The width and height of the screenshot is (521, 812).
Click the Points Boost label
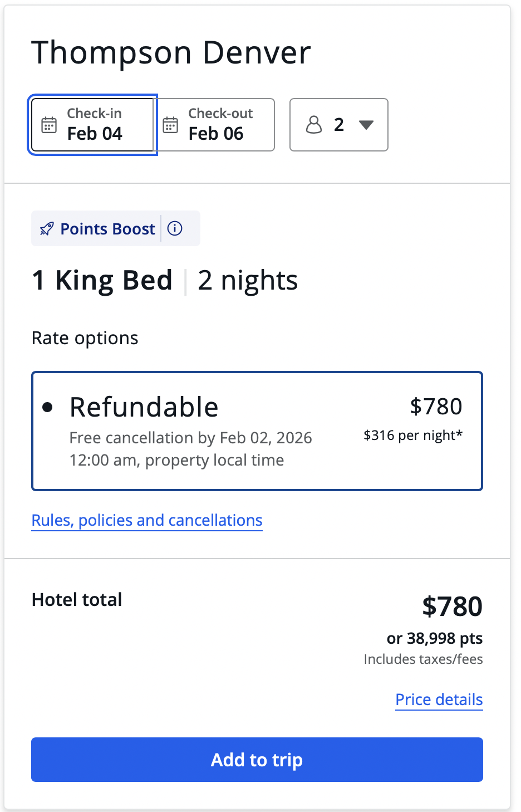(x=107, y=229)
